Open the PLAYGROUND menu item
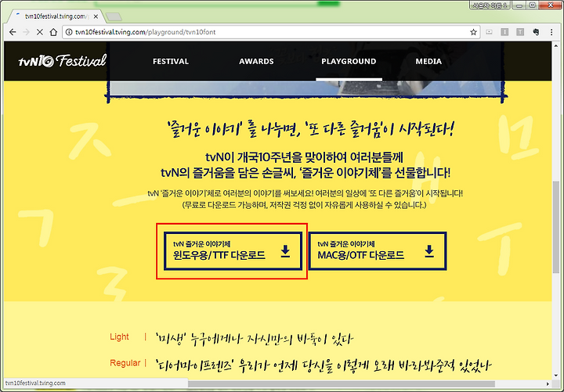Screen dimensions: 564x392 tap(349, 61)
